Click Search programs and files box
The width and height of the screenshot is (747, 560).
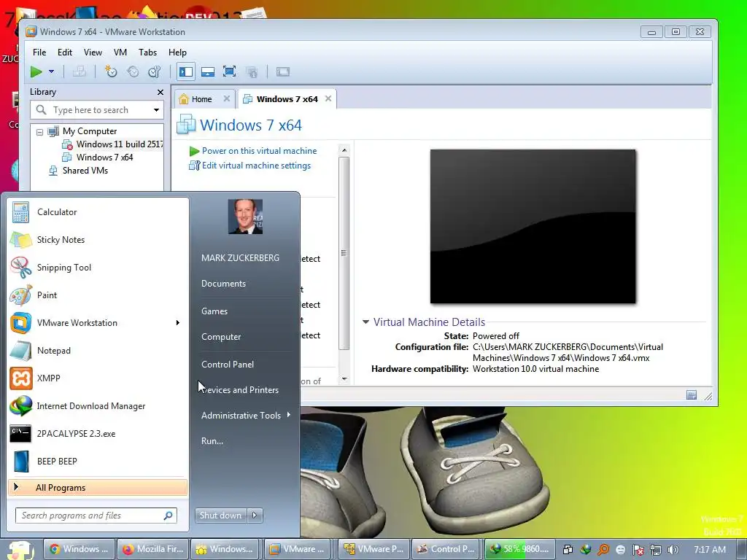(x=96, y=516)
